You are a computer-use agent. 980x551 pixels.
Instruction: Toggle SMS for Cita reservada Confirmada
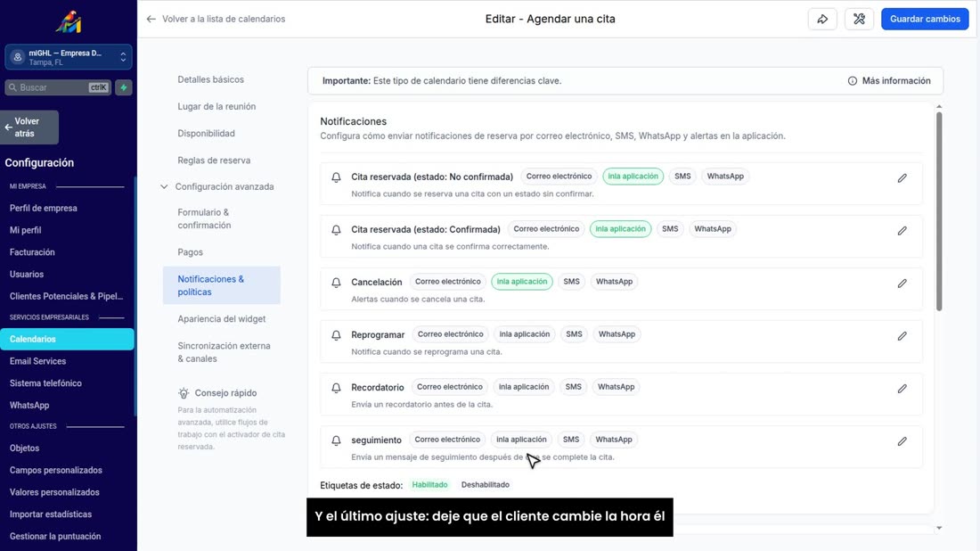pyautogui.click(x=670, y=229)
